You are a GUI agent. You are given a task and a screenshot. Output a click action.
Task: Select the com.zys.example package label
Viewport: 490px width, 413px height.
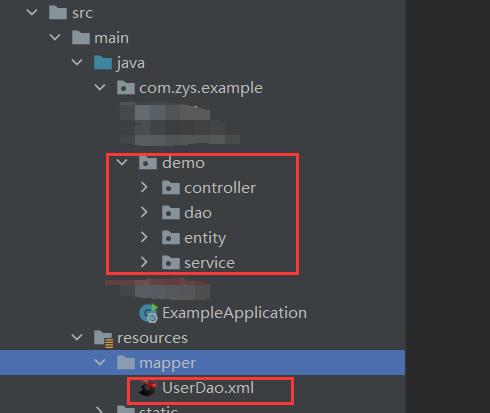coord(201,88)
